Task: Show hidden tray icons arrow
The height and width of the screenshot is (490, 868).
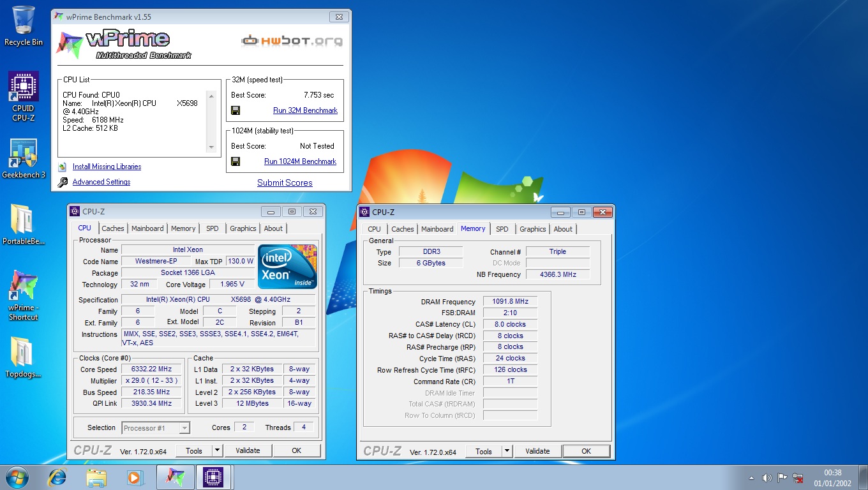Action: coord(752,478)
